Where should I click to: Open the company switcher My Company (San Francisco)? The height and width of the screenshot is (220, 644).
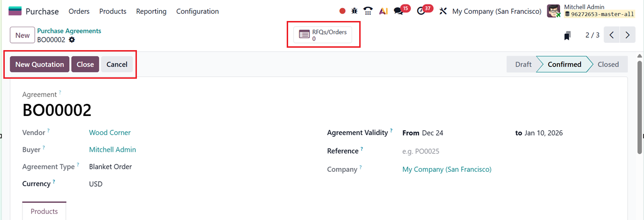497,11
